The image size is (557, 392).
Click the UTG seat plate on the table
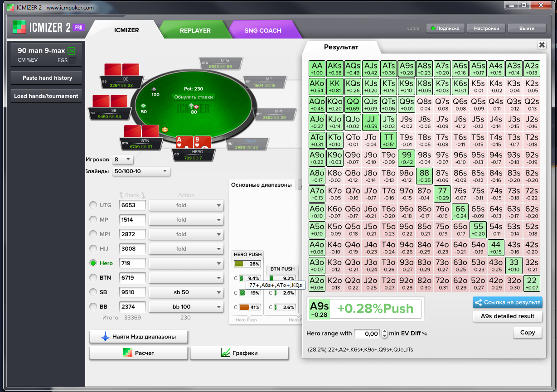pos(221,63)
